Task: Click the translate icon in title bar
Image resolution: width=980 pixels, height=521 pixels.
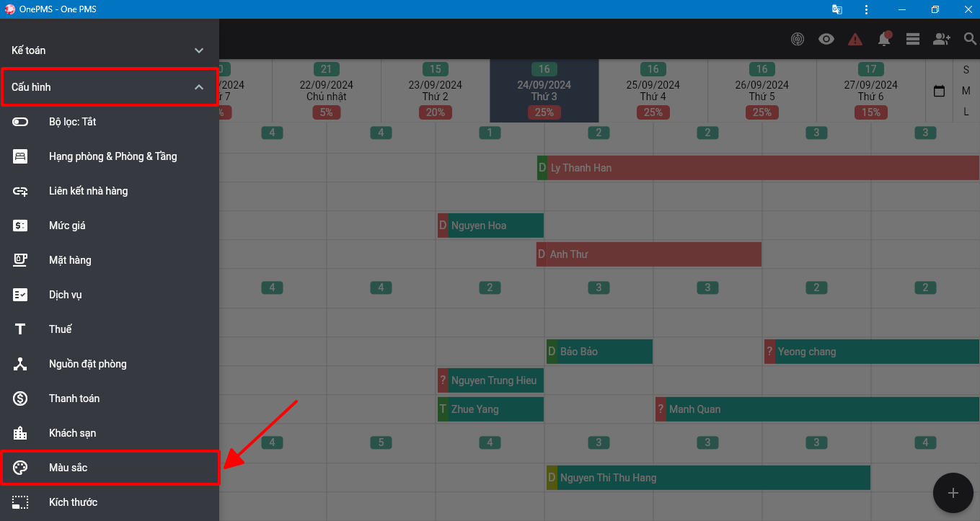Action: click(836, 9)
